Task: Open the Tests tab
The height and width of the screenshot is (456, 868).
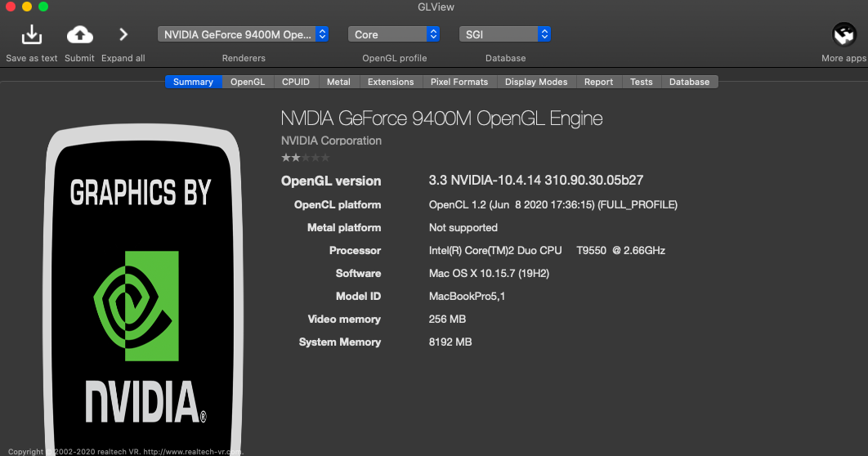Action: tap(642, 82)
